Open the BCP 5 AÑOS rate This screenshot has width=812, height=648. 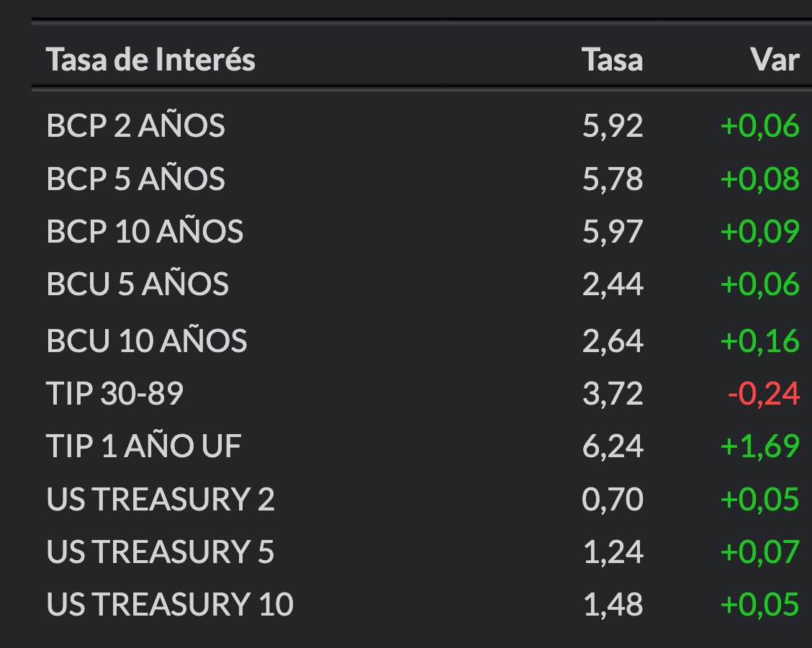(135, 179)
